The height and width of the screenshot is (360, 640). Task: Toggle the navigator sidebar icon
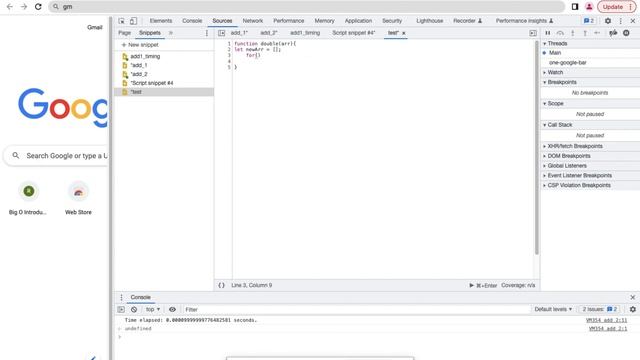221,33
